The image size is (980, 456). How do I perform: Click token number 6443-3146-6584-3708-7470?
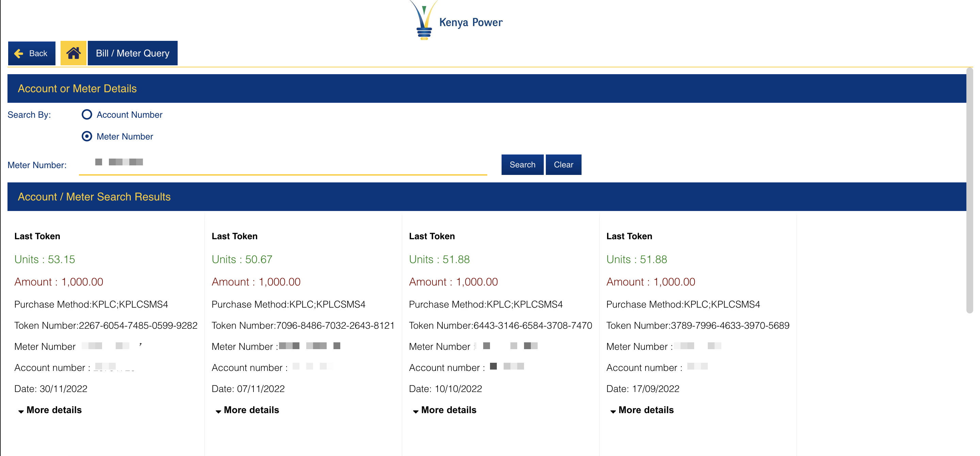click(533, 326)
